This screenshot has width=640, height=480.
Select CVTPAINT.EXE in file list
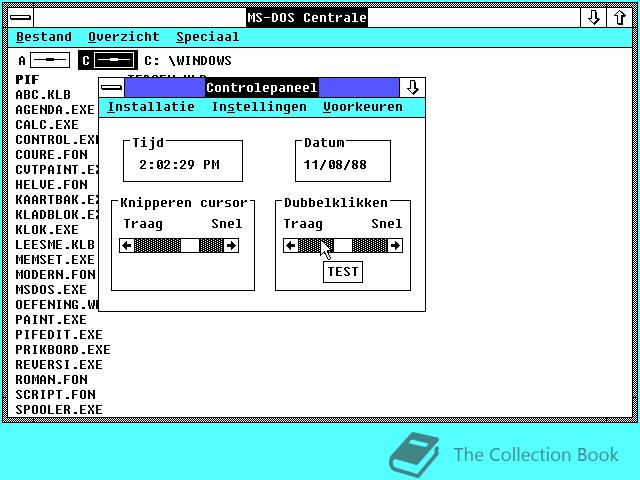tap(57, 169)
